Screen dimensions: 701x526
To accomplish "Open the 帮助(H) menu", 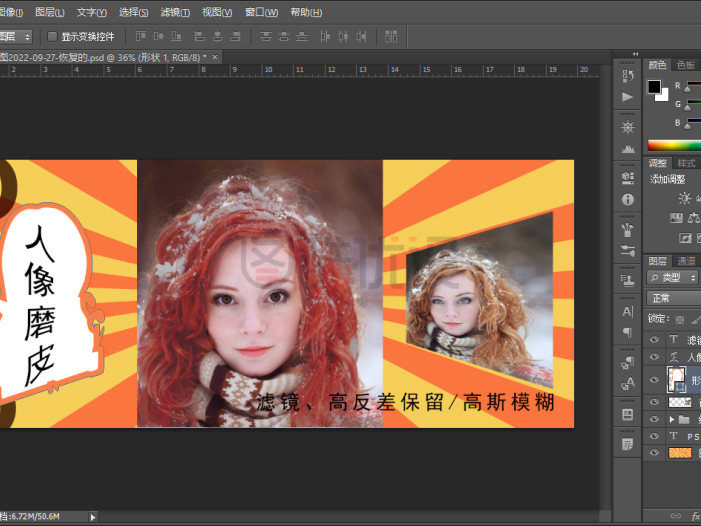I will [x=306, y=13].
